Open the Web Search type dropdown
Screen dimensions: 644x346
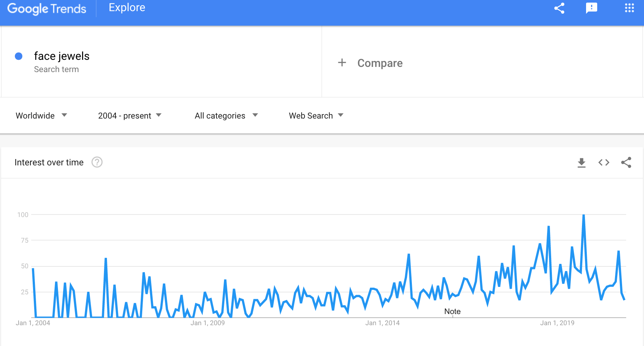(x=316, y=116)
